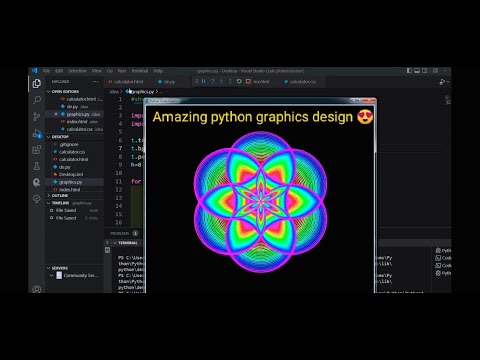The image size is (480, 360).
Task: Click the Run Python File button
Action: click(x=442, y=82)
